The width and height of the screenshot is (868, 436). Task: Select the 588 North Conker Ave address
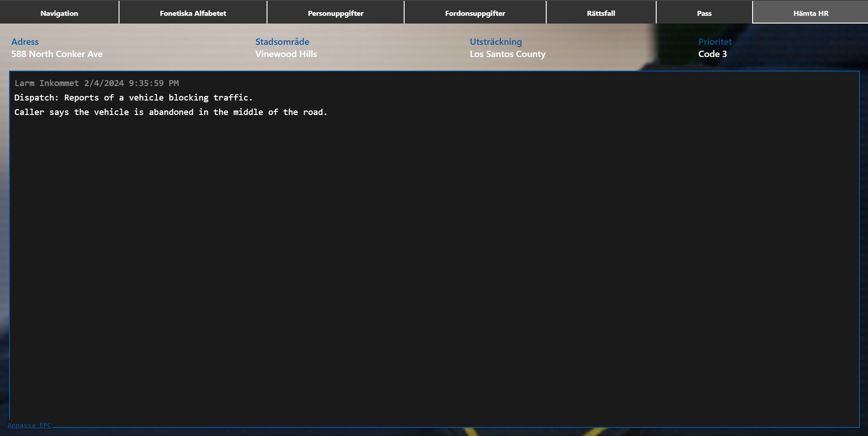click(57, 54)
